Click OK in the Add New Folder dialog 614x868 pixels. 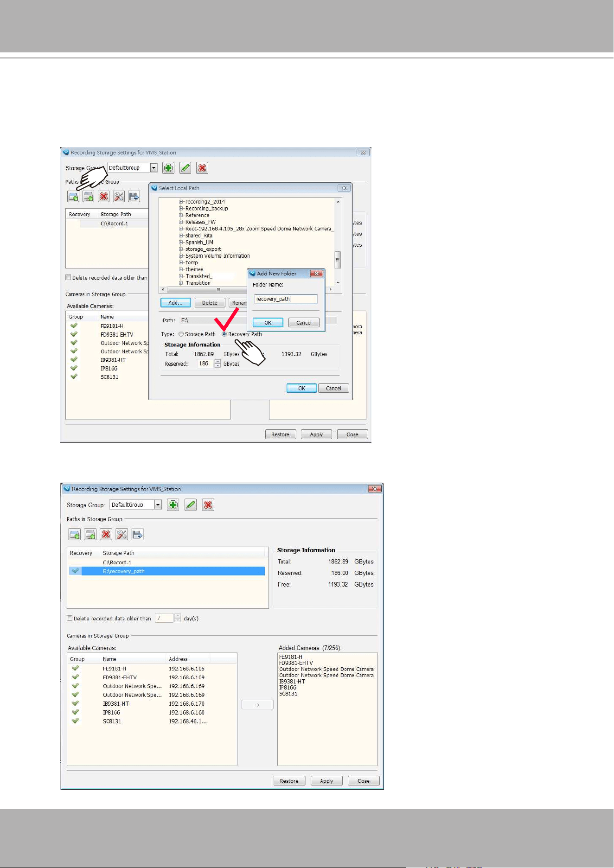pos(268,323)
